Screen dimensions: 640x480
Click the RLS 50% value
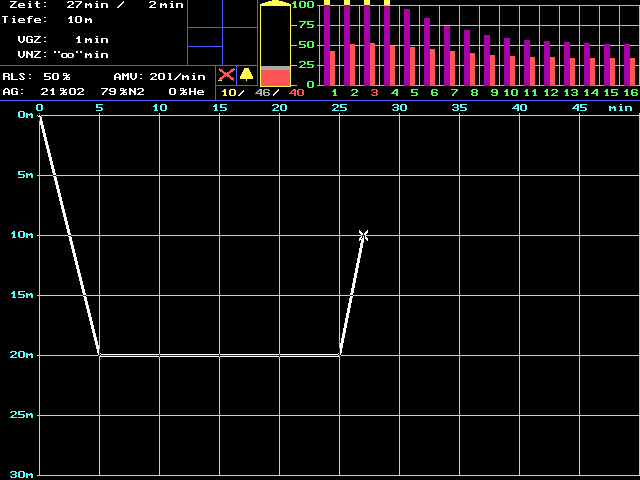[x=57, y=76]
